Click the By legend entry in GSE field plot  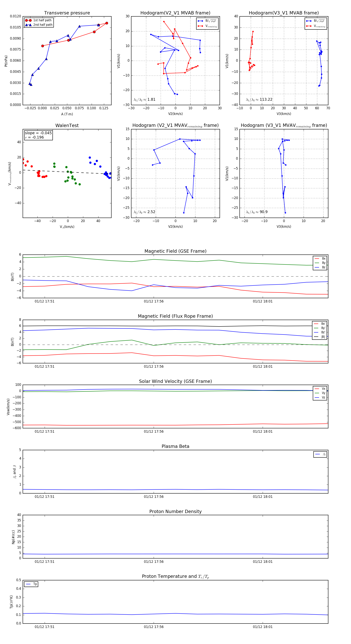point(320,263)
